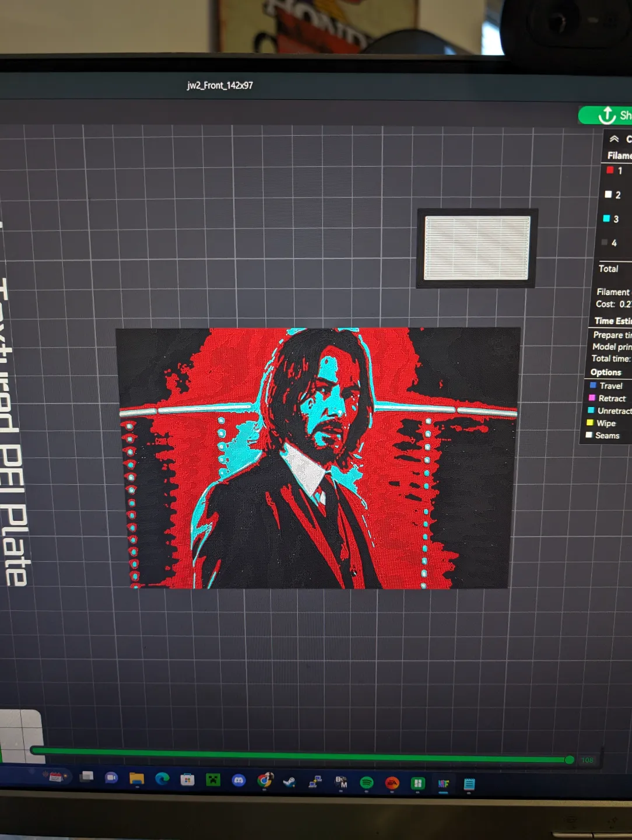Click the jw2_Front_142x97 title text
This screenshot has width=632, height=840.
coord(220,85)
